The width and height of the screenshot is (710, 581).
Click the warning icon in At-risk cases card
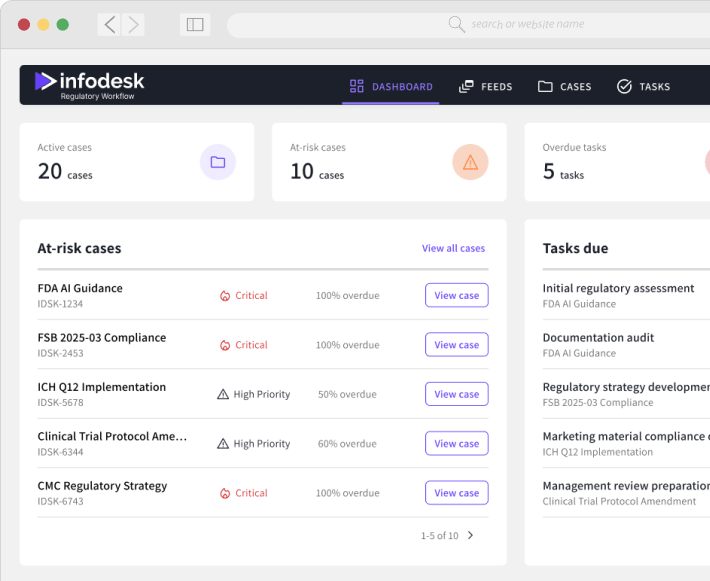(470, 162)
